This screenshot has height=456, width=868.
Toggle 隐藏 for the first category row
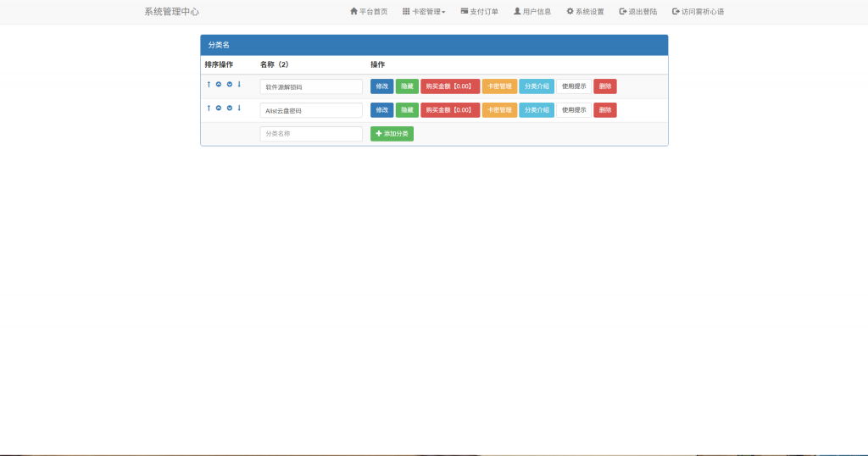(x=407, y=86)
